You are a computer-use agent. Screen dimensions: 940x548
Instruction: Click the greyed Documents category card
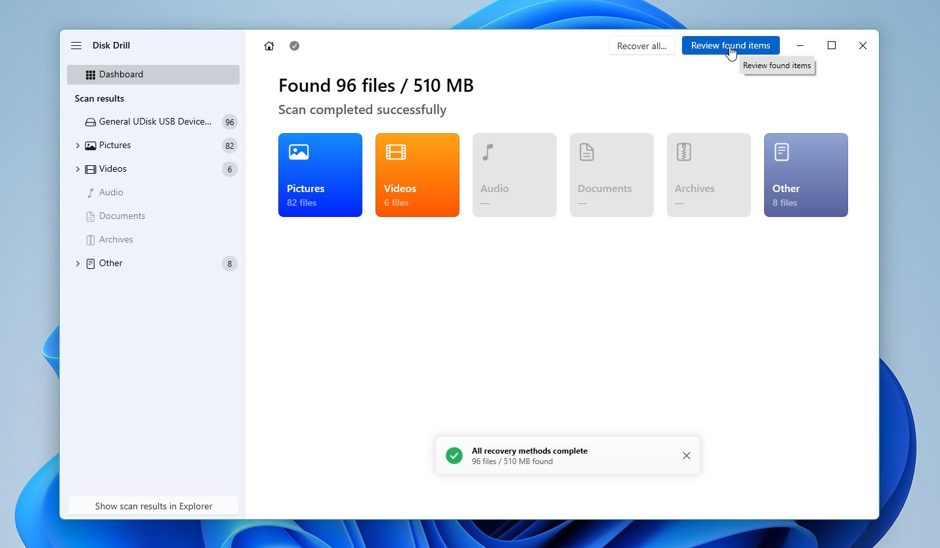[x=611, y=175]
